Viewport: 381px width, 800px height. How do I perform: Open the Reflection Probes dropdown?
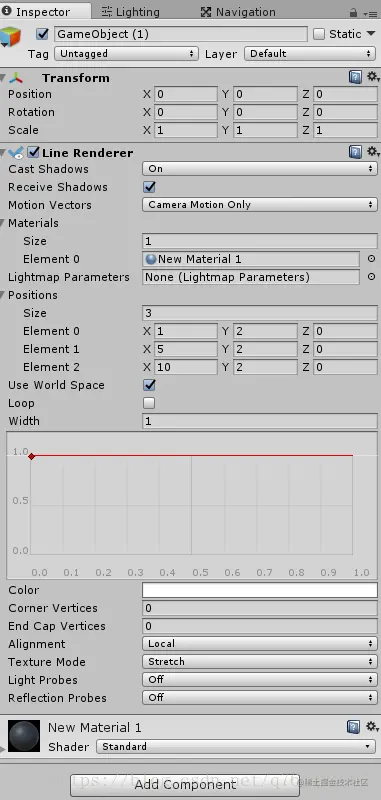pos(260,697)
